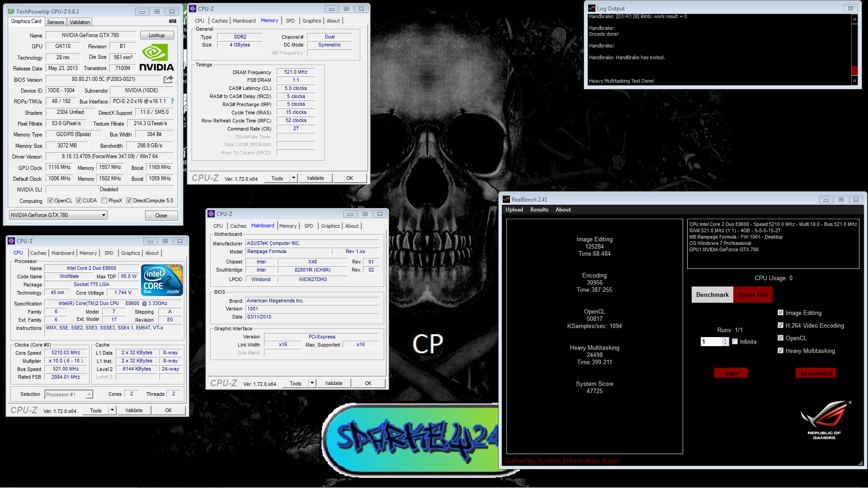Click the BIOS export share icon in GPU-Z
This screenshot has height=488, width=868.
click(168, 79)
